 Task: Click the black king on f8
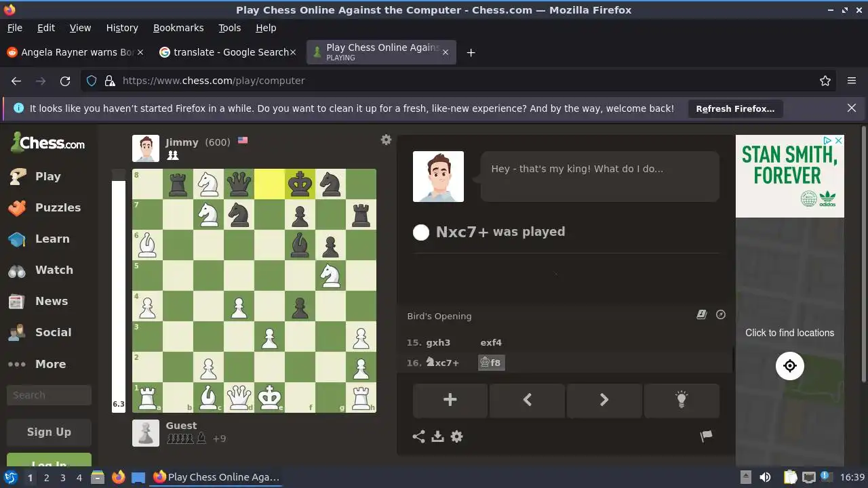(300, 184)
